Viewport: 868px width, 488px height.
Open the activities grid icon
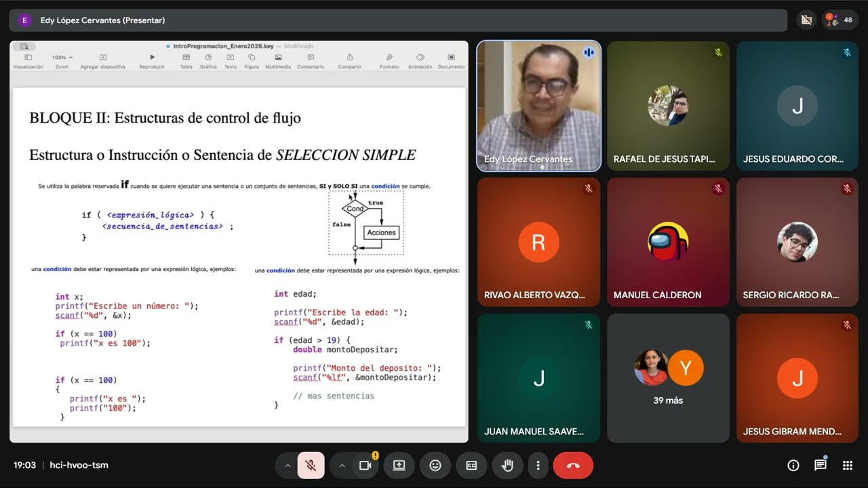[x=847, y=466]
